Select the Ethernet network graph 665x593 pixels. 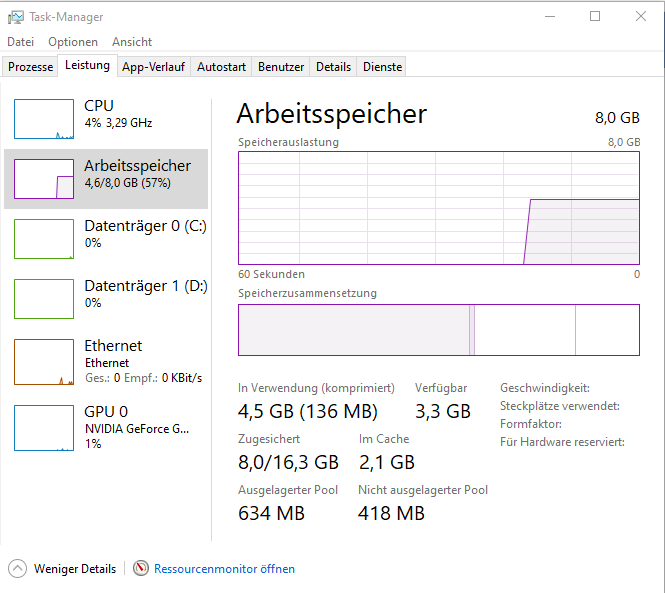pyautogui.click(x=44, y=362)
